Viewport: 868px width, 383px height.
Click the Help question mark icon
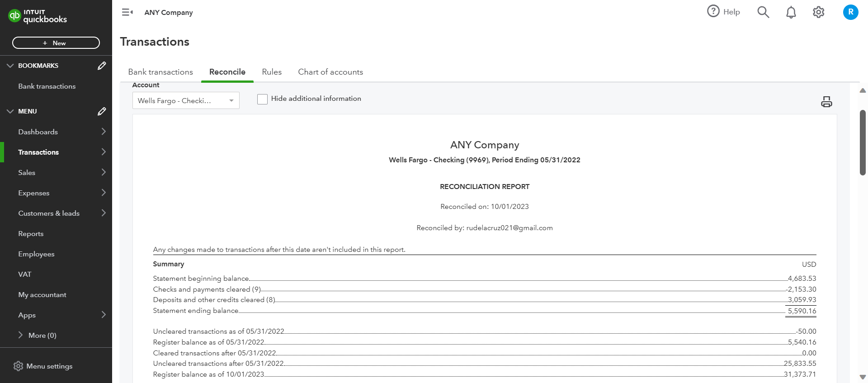coord(713,11)
